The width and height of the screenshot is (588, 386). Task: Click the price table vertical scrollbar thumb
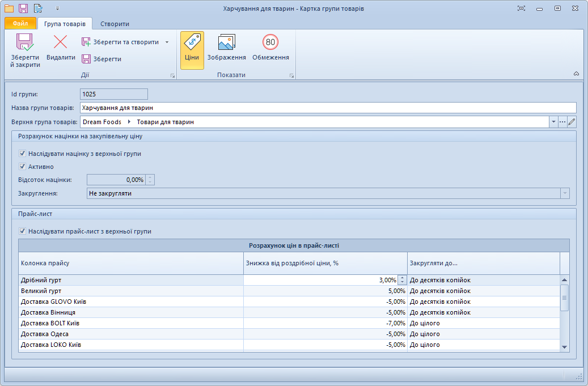pyautogui.click(x=564, y=298)
